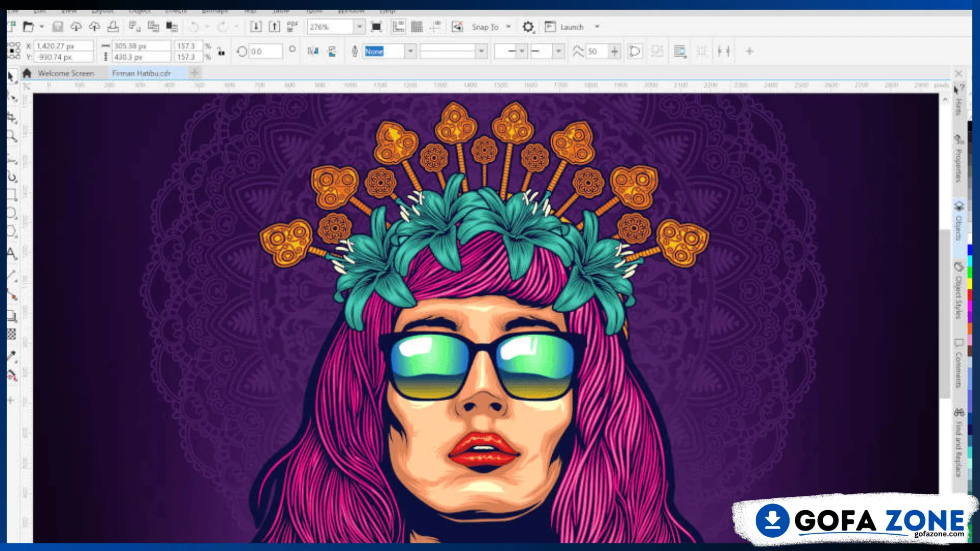Toggle Show Rulers in the toolbar
This screenshot has width=980, height=551.
(x=398, y=27)
